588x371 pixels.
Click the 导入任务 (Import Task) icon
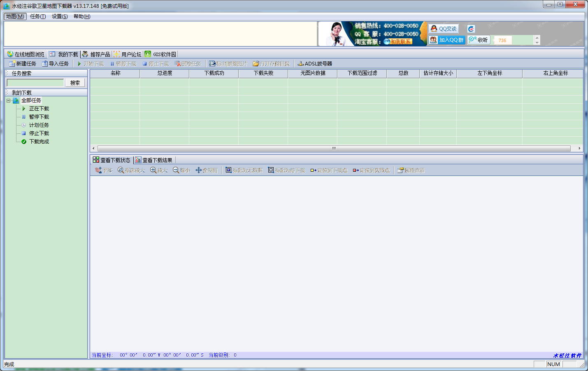(45, 64)
